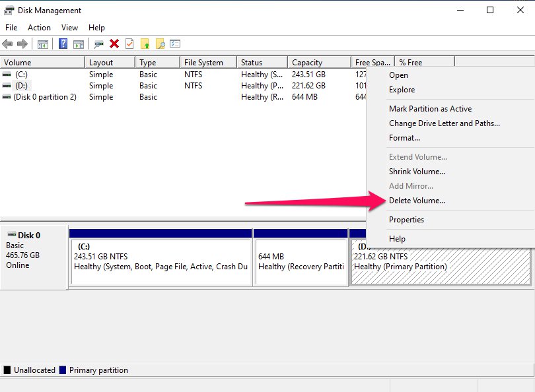The image size is (535, 392).
Task: Open the Action menu
Action: coord(39,28)
